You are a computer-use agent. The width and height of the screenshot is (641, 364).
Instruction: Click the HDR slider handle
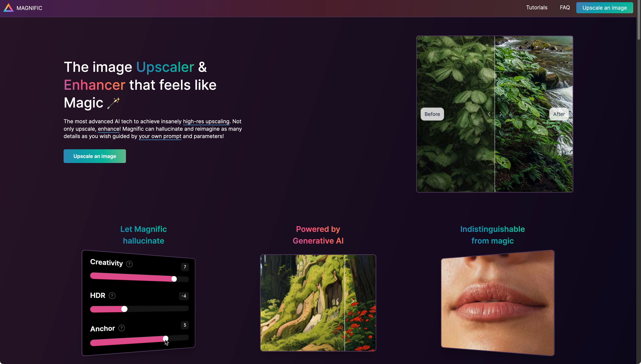[124, 309]
